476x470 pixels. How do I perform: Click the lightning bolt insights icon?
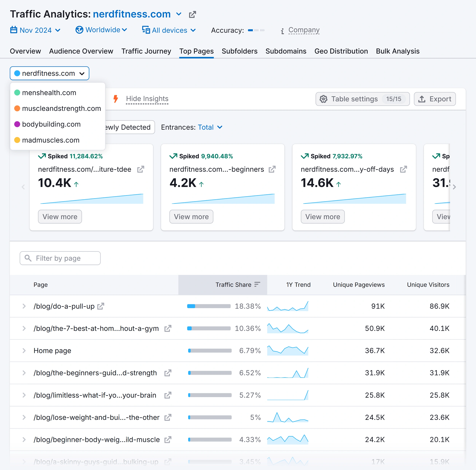pyautogui.click(x=116, y=99)
